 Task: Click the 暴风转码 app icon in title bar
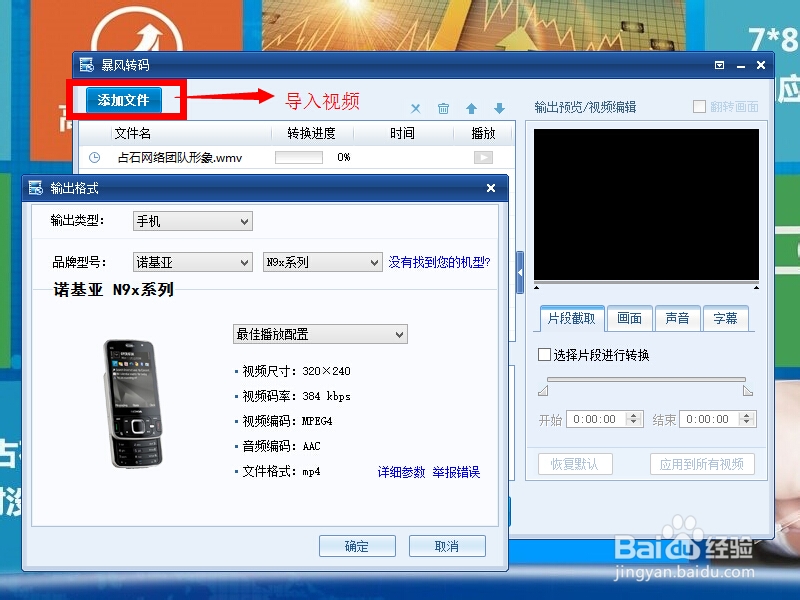pos(87,65)
